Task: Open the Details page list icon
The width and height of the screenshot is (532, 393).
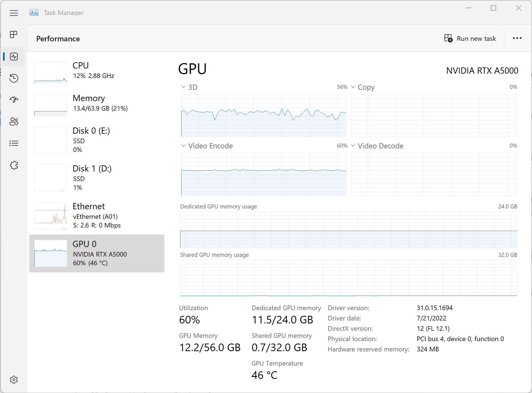Action: 14,143
